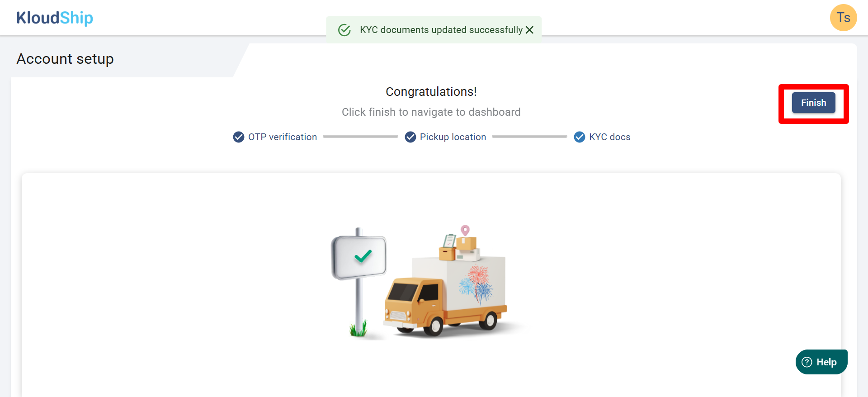This screenshot has height=397, width=868.
Task: Click the Account setup heading
Action: 65,59
